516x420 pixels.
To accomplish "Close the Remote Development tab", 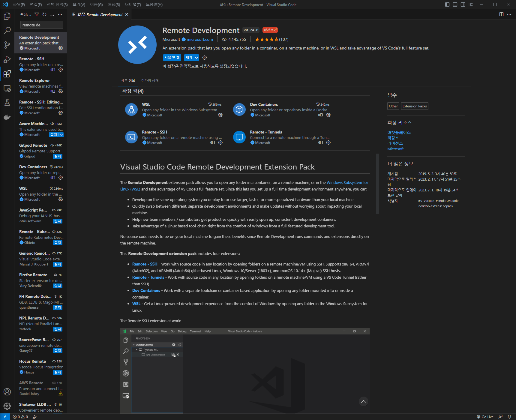I will tap(127, 14).
